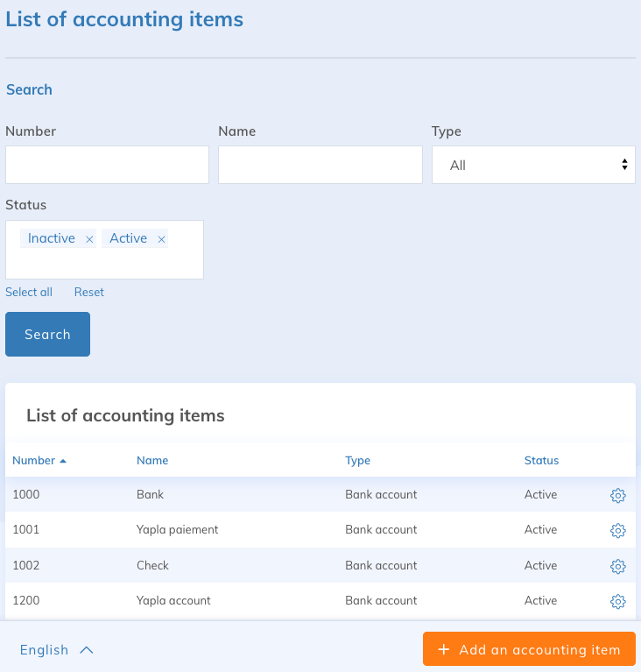Screen dimensions: 641x672
Task: Click the Yapla account name cell
Action: coord(173,601)
